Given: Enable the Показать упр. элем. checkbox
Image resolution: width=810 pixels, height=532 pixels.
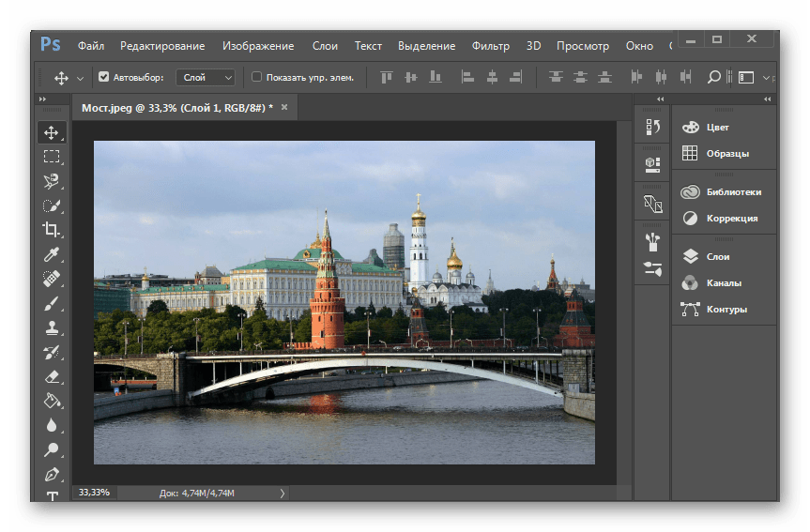Looking at the screenshot, I should (257, 77).
